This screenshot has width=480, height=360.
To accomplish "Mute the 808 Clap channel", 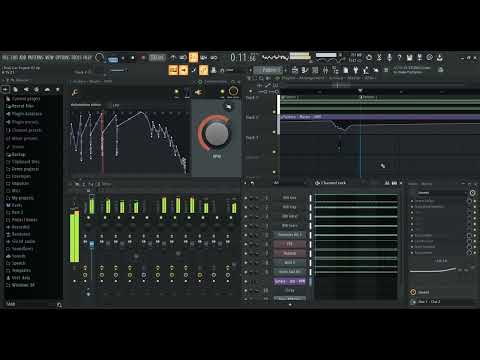I will 246,207.
